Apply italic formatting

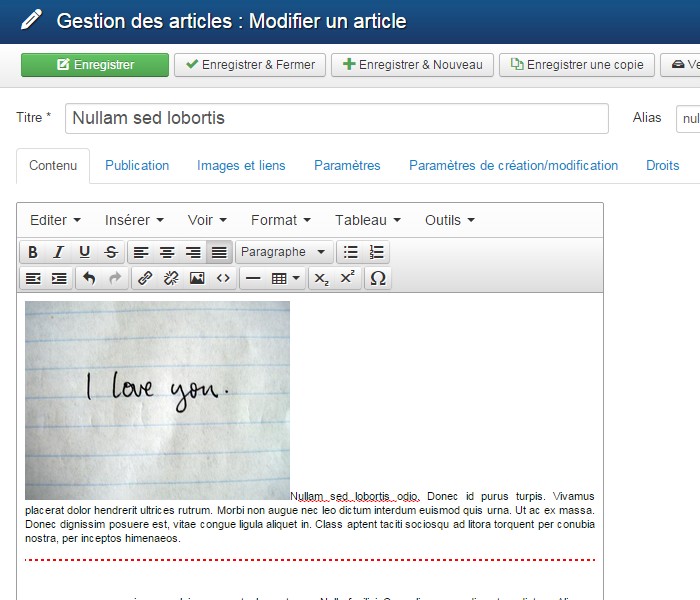click(58, 252)
